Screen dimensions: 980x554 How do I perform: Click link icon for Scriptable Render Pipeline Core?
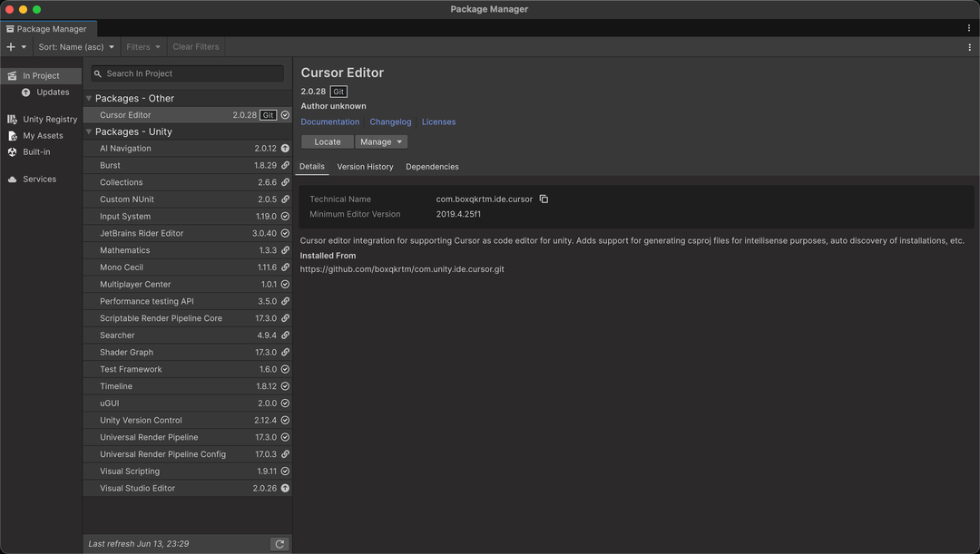285,318
